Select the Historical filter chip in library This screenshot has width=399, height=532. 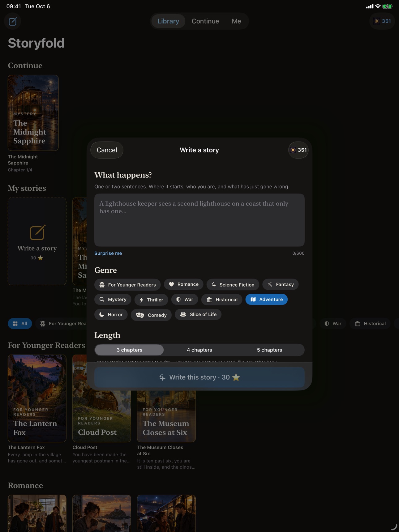370,323
